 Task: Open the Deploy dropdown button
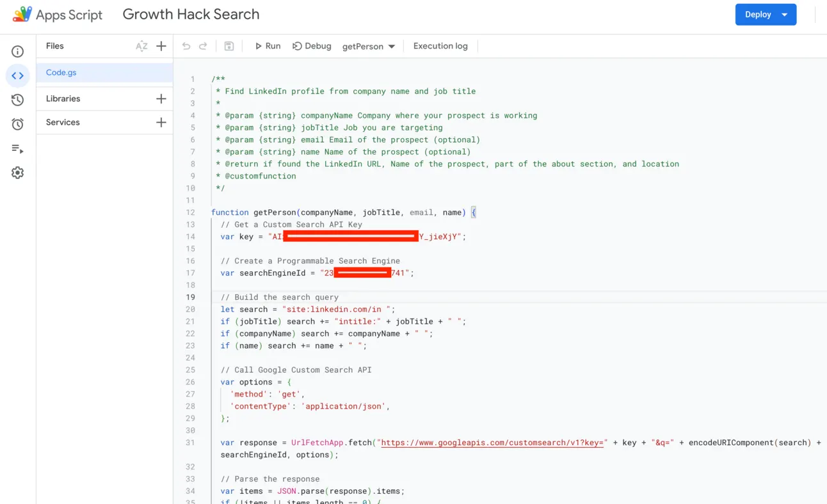click(x=766, y=15)
